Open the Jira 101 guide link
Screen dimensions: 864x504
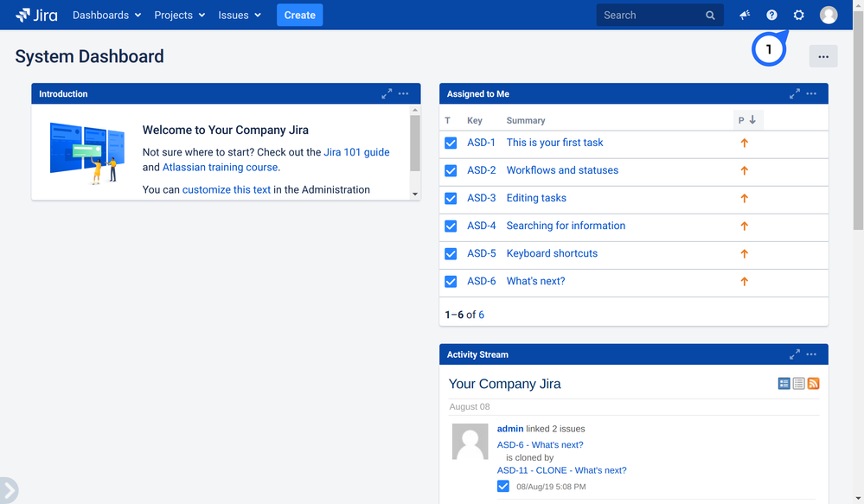[x=356, y=152]
